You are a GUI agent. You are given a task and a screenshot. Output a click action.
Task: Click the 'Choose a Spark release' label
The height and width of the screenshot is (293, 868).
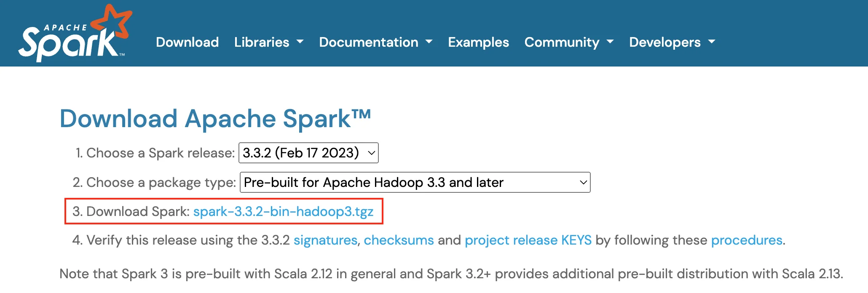click(x=161, y=153)
